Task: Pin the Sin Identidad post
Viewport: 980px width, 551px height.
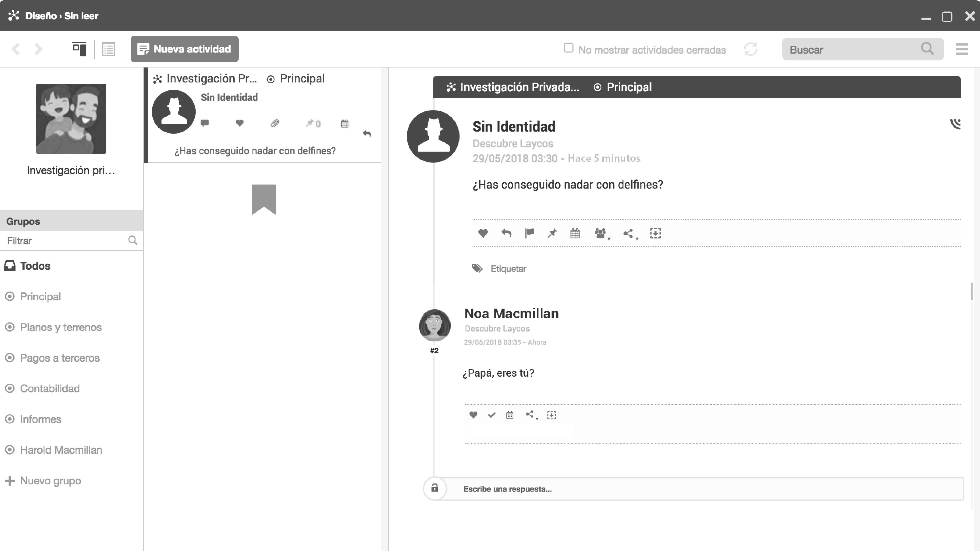Action: coord(552,233)
